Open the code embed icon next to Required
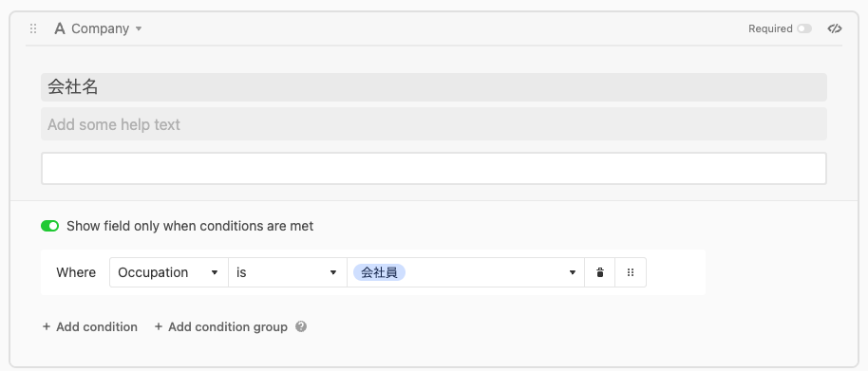Screen dimensions: 868x371 click(835, 28)
